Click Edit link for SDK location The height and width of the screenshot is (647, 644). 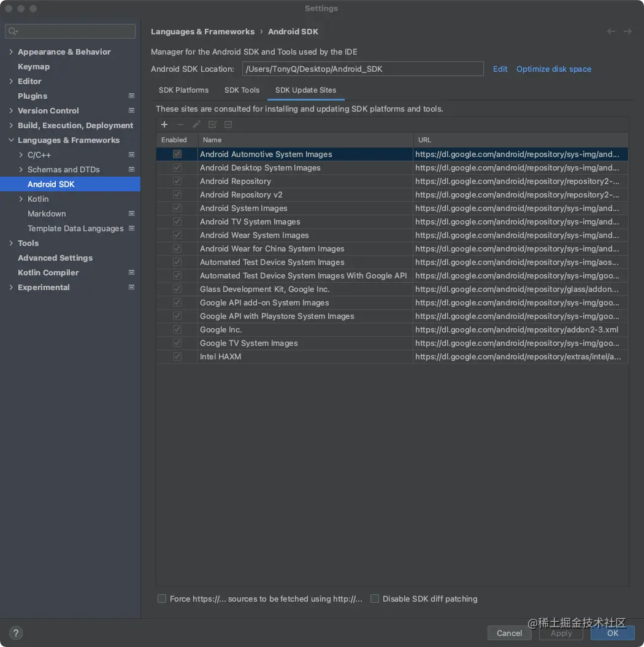[x=500, y=69]
